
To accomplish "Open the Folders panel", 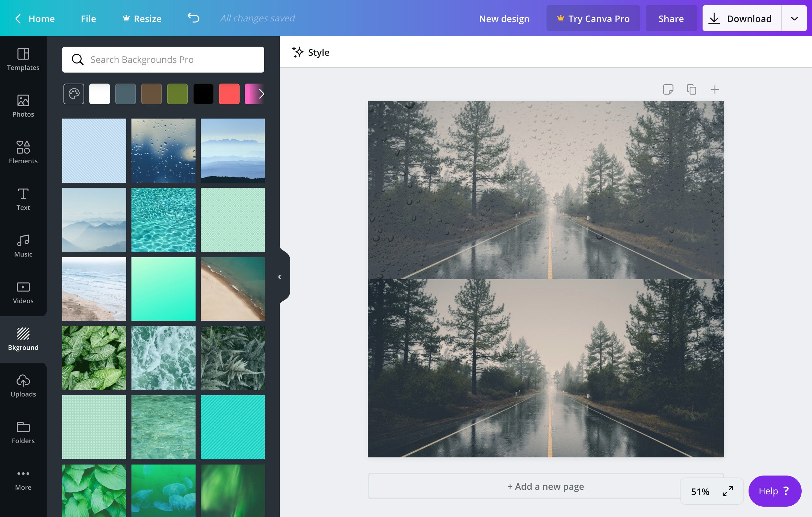I will pos(23,432).
